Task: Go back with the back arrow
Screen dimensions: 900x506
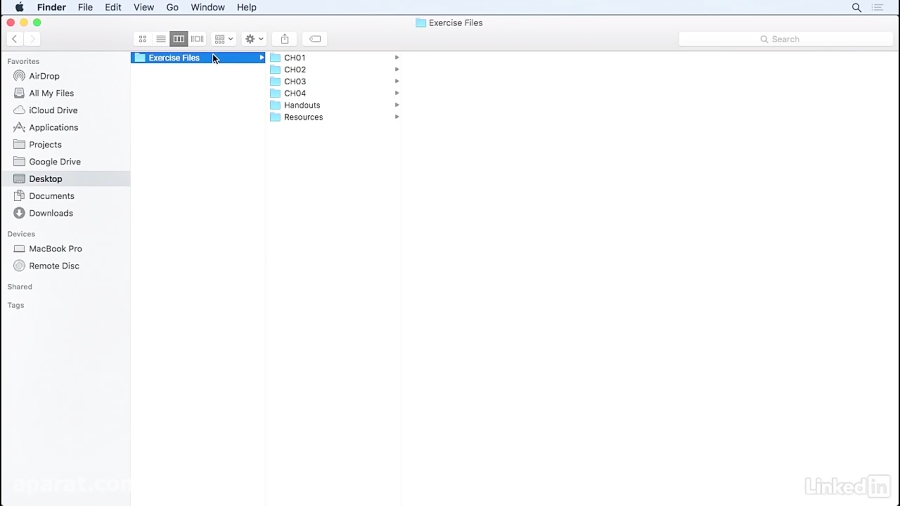Action: [15, 39]
